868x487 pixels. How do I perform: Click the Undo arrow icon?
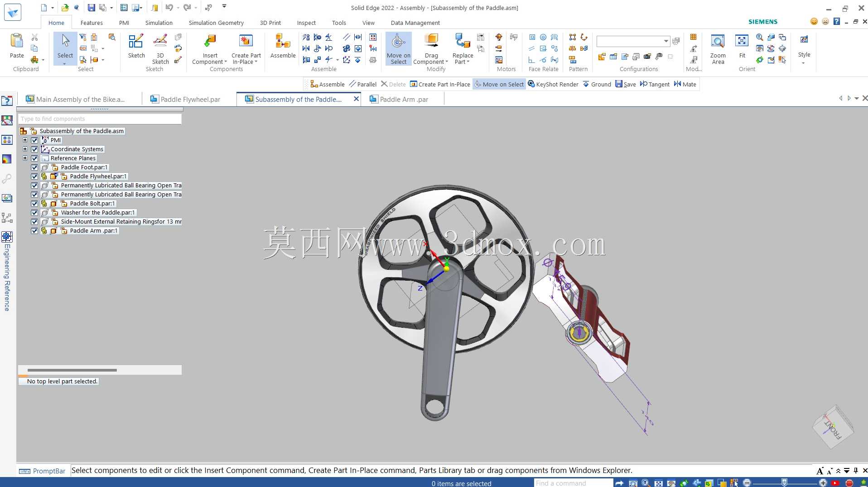[x=169, y=7]
